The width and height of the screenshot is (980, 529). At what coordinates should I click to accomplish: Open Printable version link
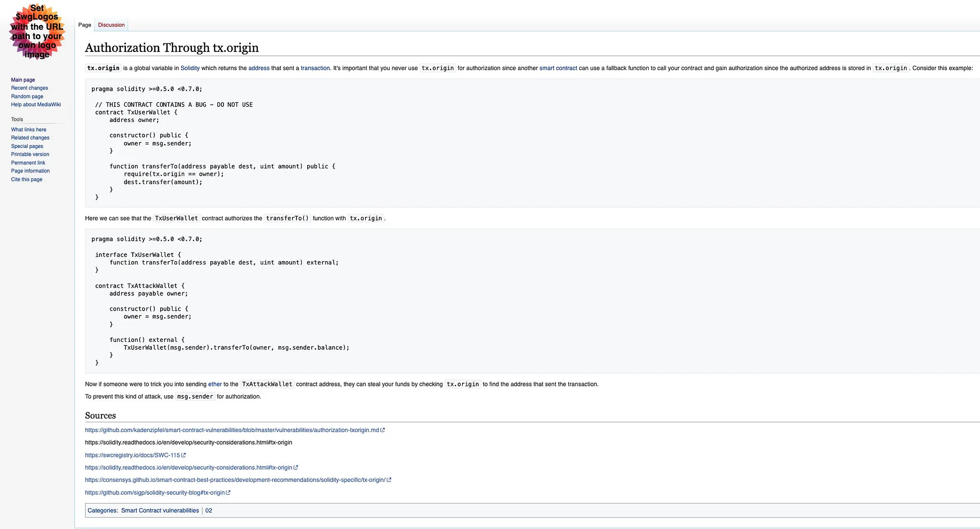click(x=30, y=155)
